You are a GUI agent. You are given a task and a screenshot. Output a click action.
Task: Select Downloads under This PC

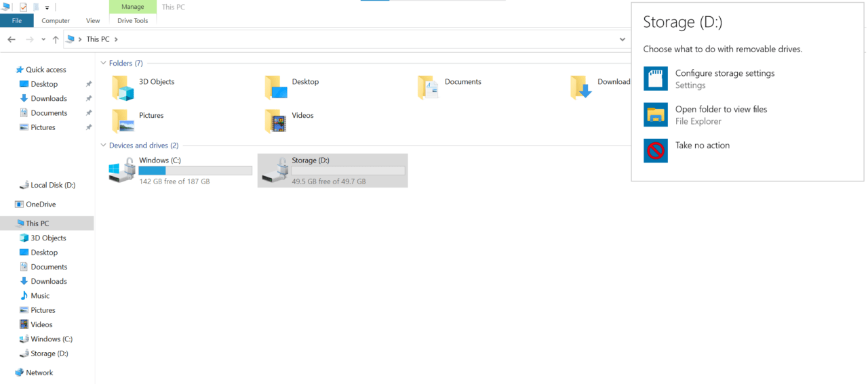[x=49, y=282]
